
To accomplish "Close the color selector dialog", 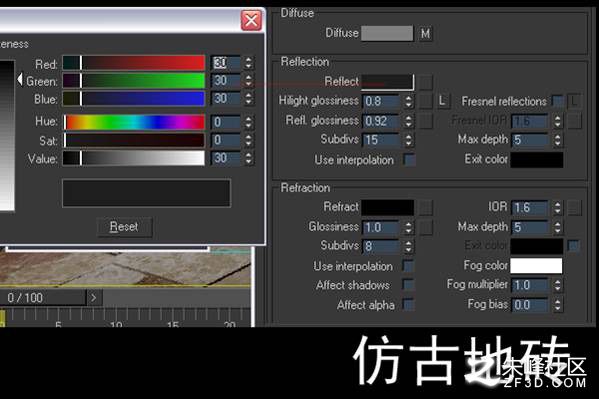I will coord(251,20).
